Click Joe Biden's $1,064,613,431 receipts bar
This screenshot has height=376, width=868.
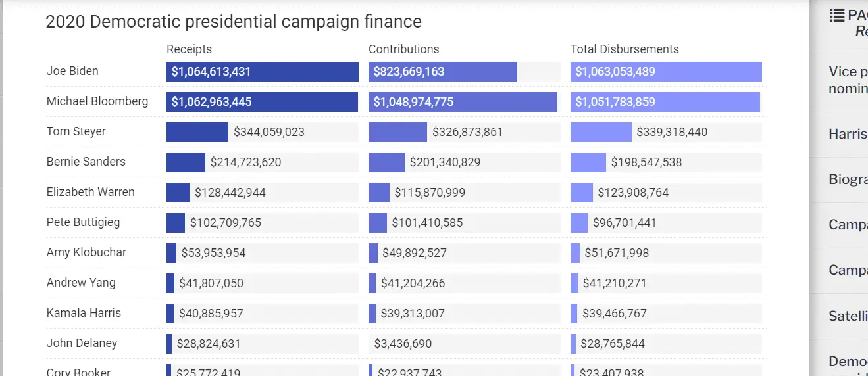click(262, 72)
